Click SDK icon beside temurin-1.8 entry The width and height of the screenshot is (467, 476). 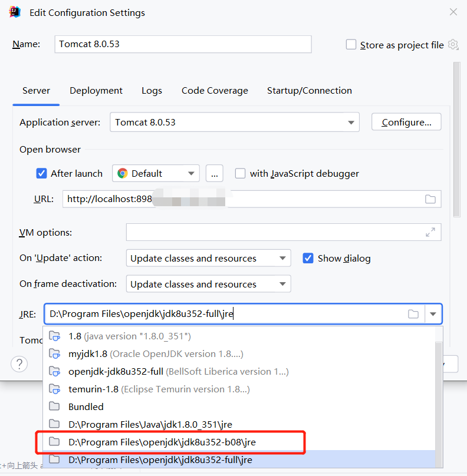[x=55, y=389]
